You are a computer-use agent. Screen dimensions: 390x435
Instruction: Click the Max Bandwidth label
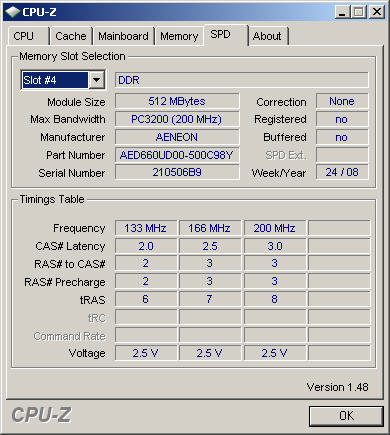pos(68,119)
